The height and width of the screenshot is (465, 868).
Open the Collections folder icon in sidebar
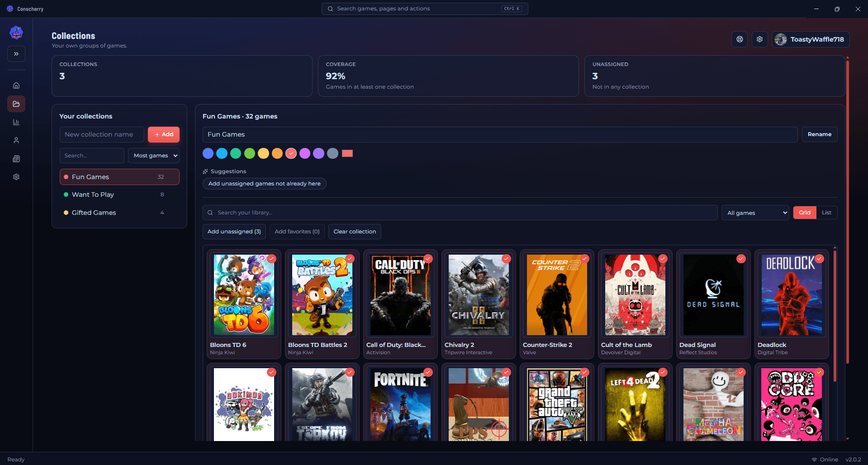point(16,104)
